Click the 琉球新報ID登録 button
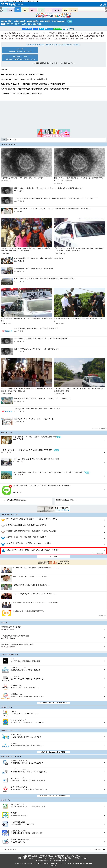The image size is (107, 868). point(20,58)
